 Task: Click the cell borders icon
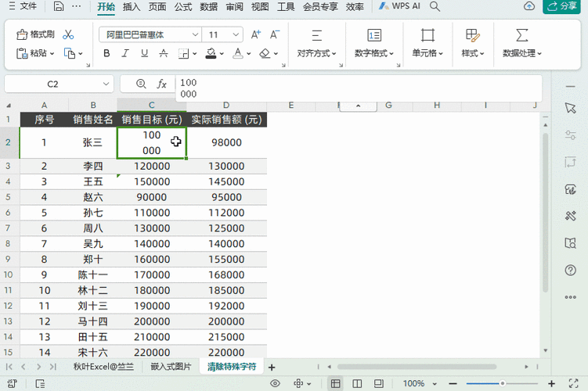[183, 53]
